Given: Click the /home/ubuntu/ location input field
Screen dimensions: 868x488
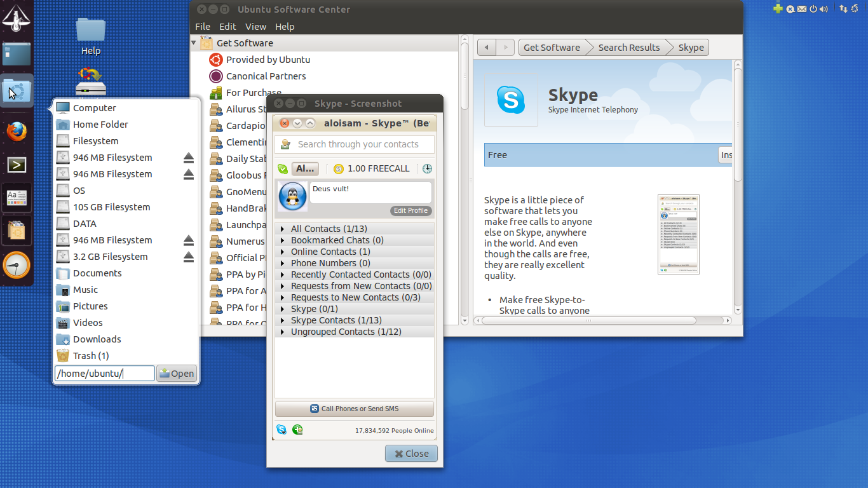Looking at the screenshot, I should pos(104,373).
